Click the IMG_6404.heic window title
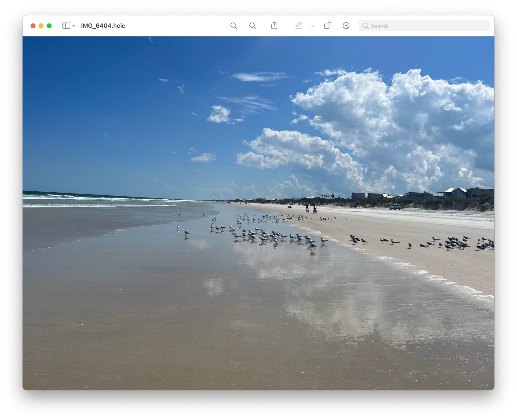 (x=103, y=26)
